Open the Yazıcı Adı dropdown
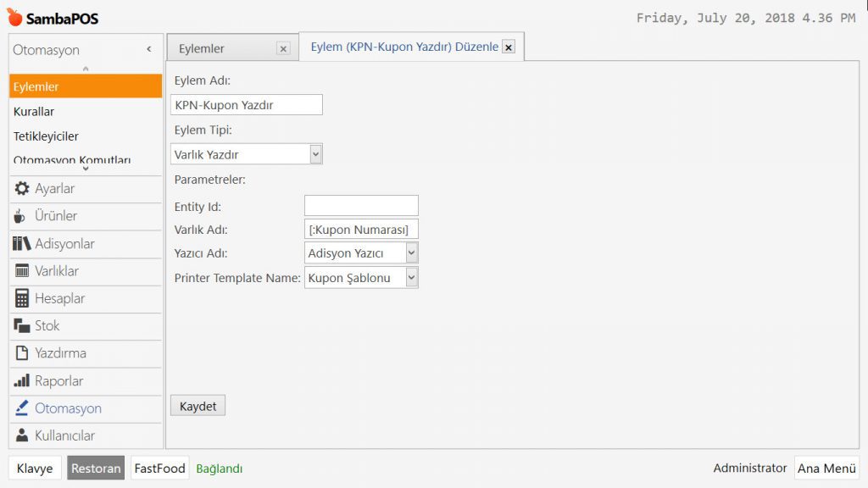This screenshot has width=868, height=488. pyautogui.click(x=411, y=252)
